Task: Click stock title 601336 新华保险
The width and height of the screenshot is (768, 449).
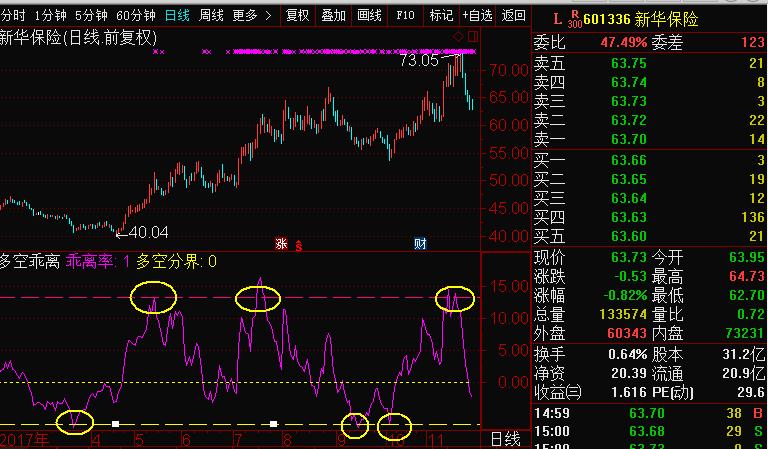Action: 641,20
